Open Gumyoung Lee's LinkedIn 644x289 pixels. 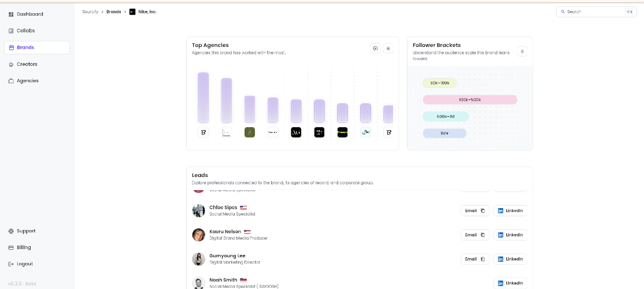point(510,259)
